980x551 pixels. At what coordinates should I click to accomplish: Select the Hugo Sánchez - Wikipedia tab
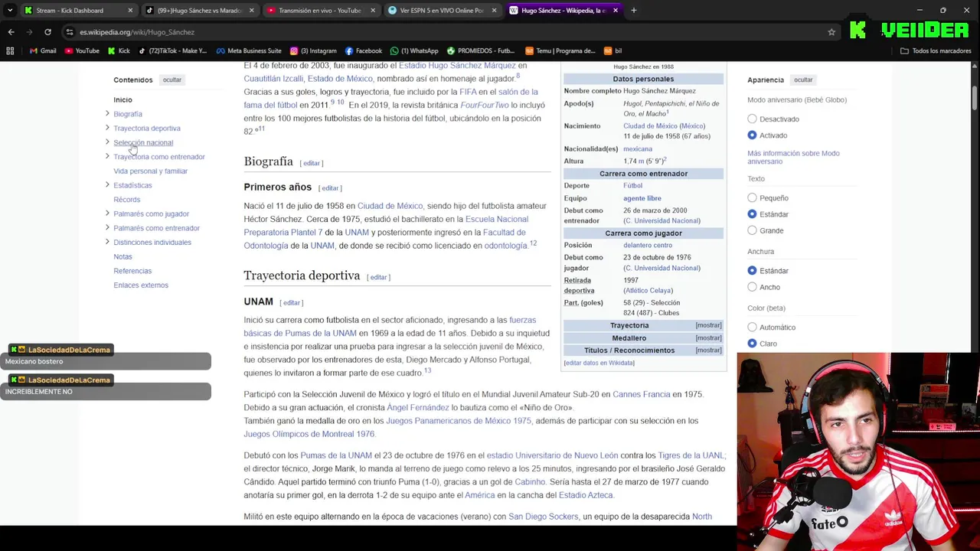[563, 11]
